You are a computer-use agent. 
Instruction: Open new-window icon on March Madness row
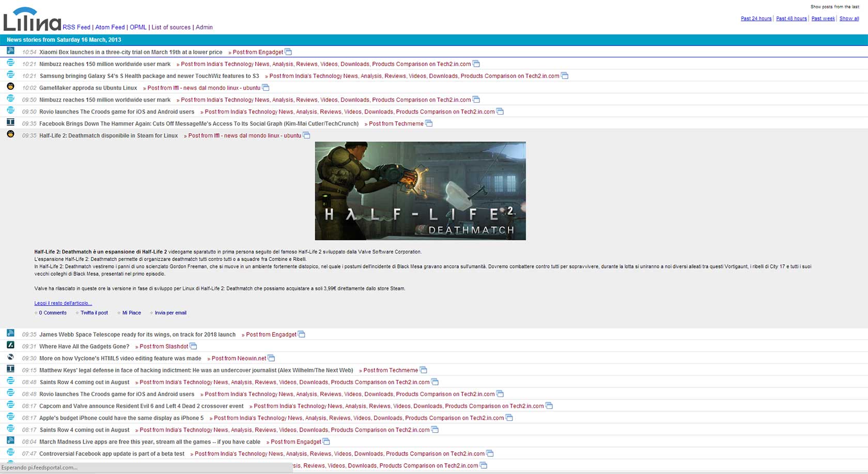click(x=327, y=441)
